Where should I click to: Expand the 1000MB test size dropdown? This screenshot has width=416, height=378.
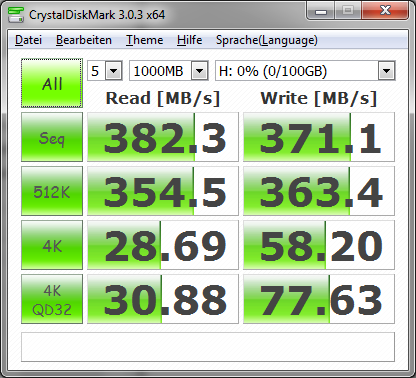200,71
